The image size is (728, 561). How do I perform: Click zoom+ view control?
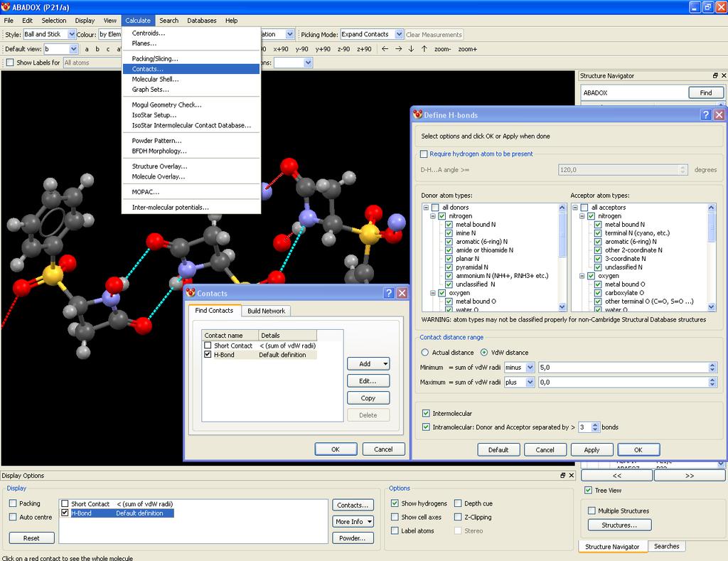tap(468, 49)
